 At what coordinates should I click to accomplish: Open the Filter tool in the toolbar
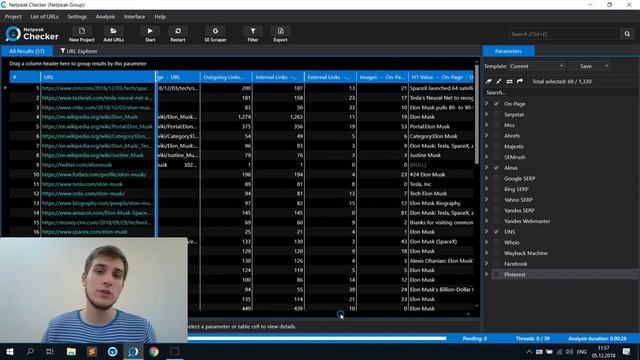(x=253, y=34)
